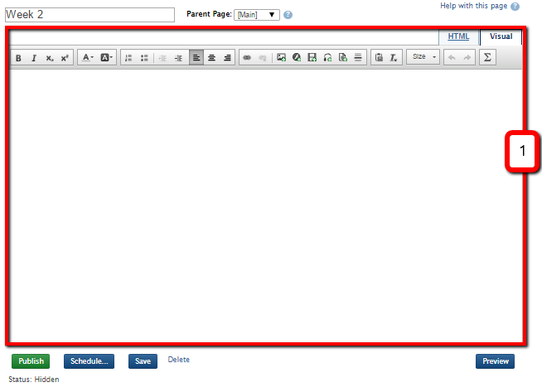
Task: Publish the page
Action: [x=31, y=361]
